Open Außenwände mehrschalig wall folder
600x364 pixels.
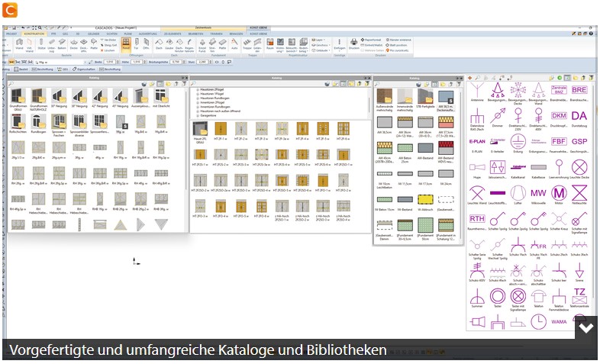(384, 100)
